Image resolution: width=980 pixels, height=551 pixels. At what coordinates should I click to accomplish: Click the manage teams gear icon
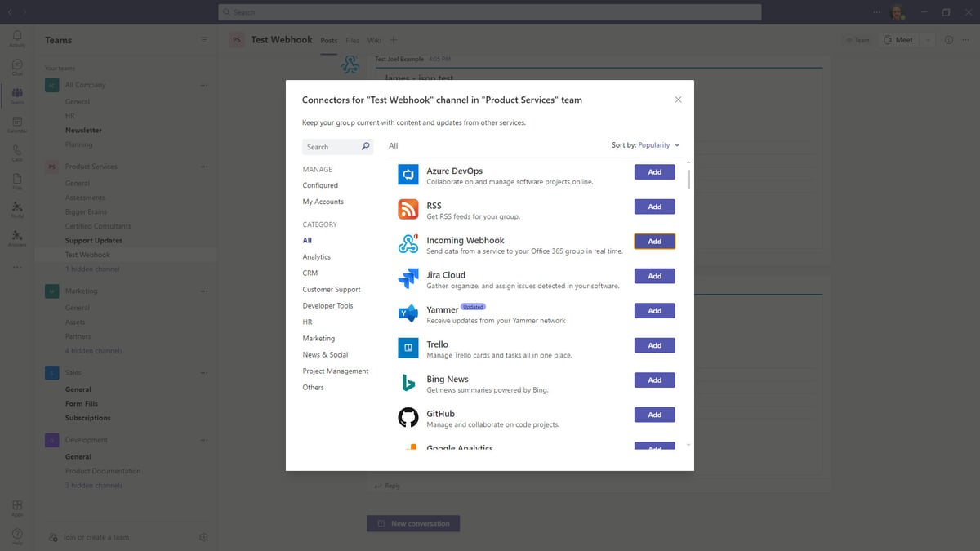point(203,537)
